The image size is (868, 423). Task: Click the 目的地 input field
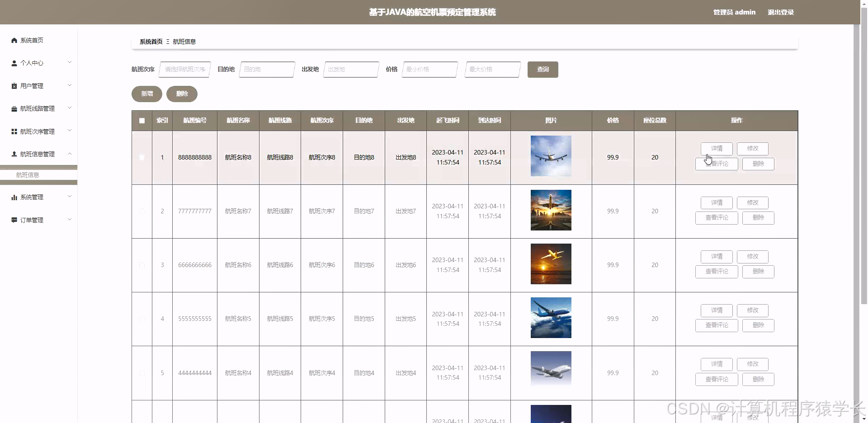pyautogui.click(x=267, y=70)
